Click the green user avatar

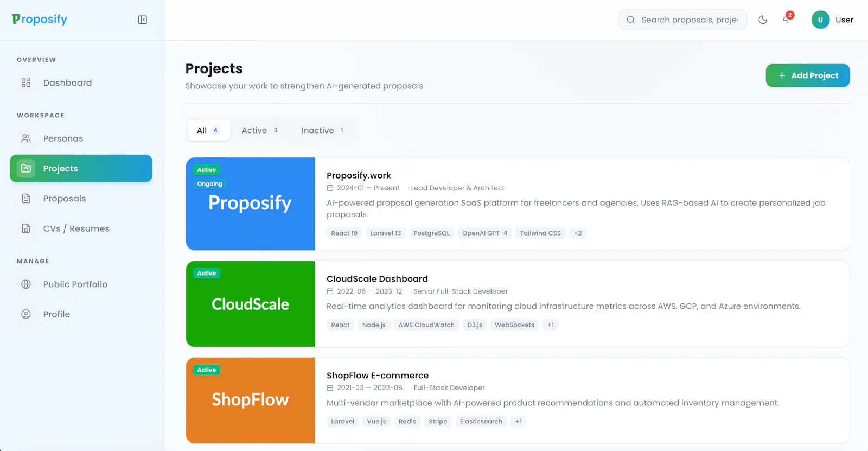(x=820, y=20)
